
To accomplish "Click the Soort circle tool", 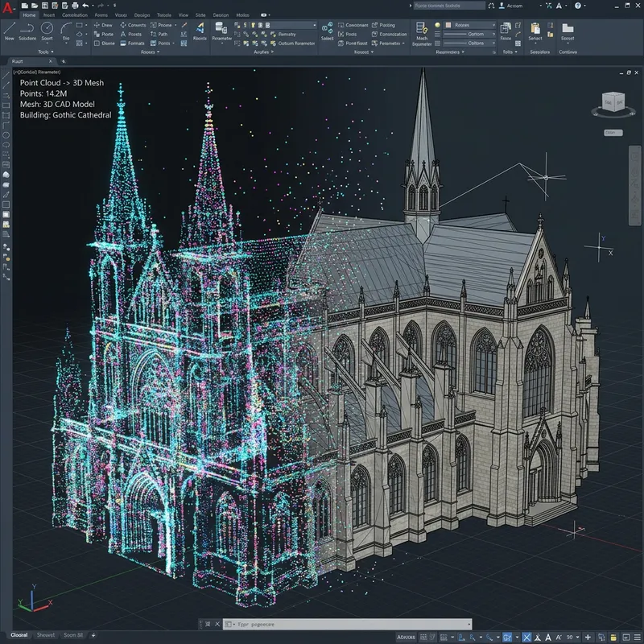I will click(47, 30).
